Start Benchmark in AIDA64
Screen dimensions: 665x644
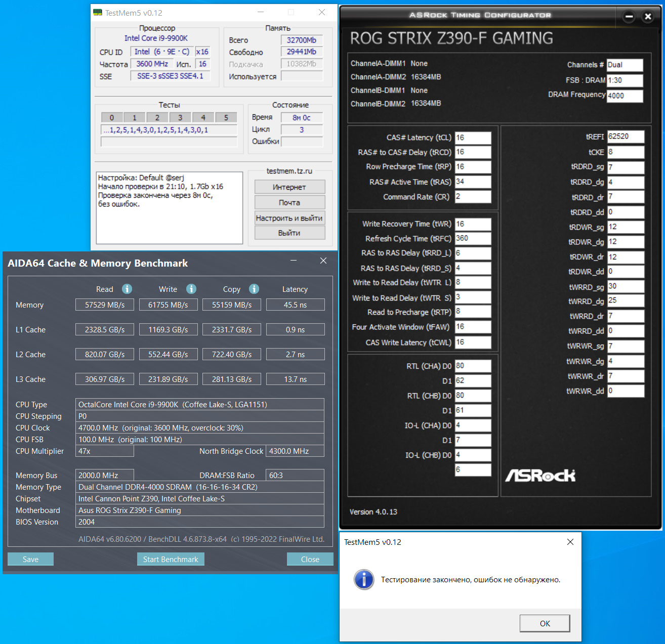[x=171, y=559]
